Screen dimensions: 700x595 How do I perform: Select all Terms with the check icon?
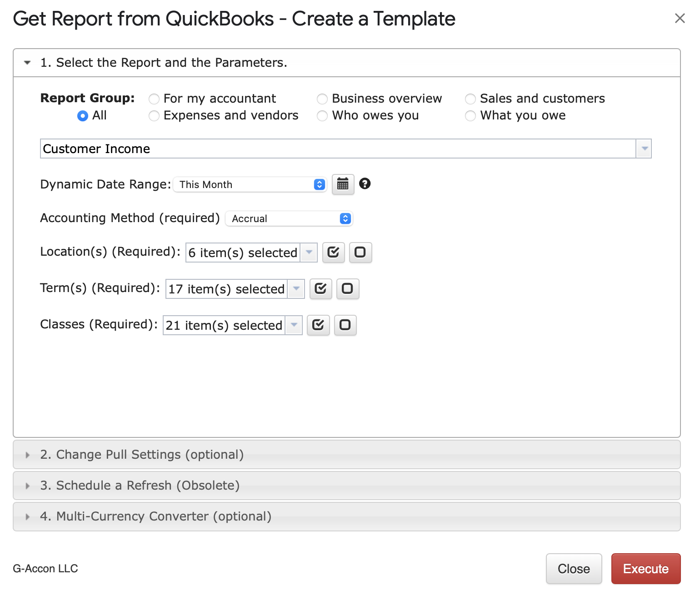320,289
